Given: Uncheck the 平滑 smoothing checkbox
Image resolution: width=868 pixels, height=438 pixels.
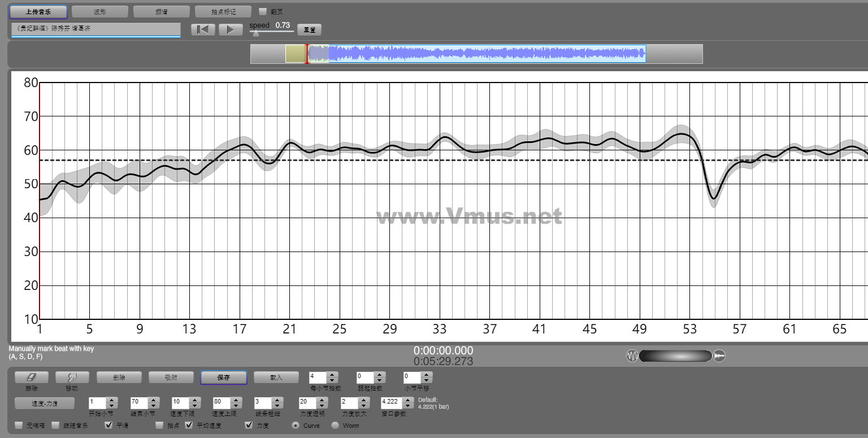Looking at the screenshot, I should tap(109, 425).
